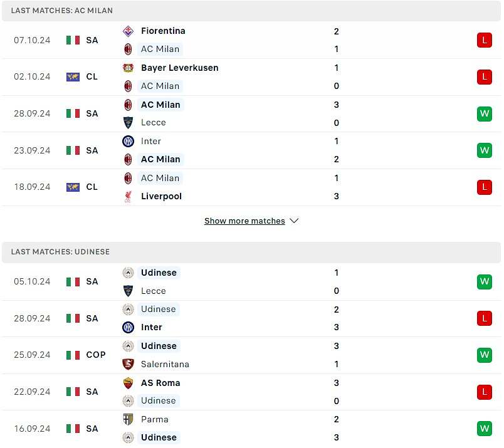
Task: Click the Parma club crest icon
Action: pos(128,419)
